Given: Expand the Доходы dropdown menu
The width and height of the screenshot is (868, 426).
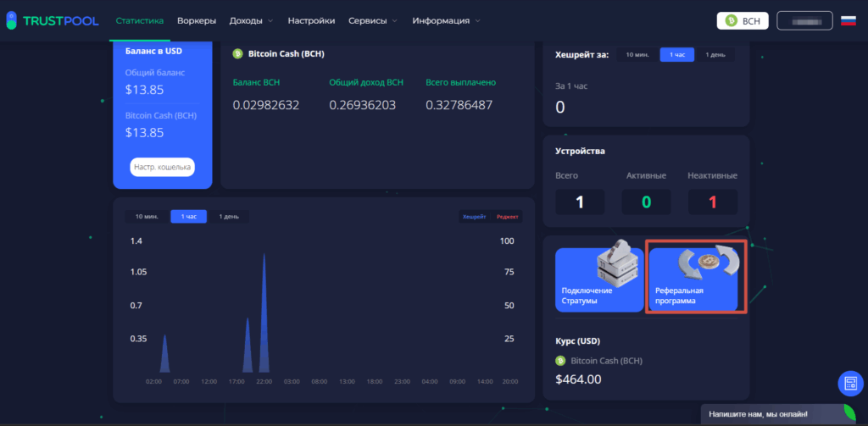Looking at the screenshot, I should [x=252, y=20].
